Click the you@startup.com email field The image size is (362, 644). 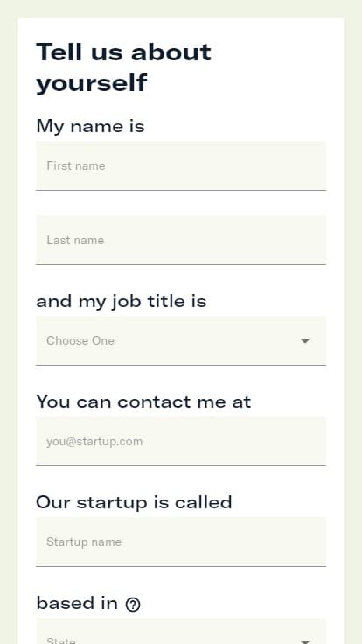click(181, 442)
